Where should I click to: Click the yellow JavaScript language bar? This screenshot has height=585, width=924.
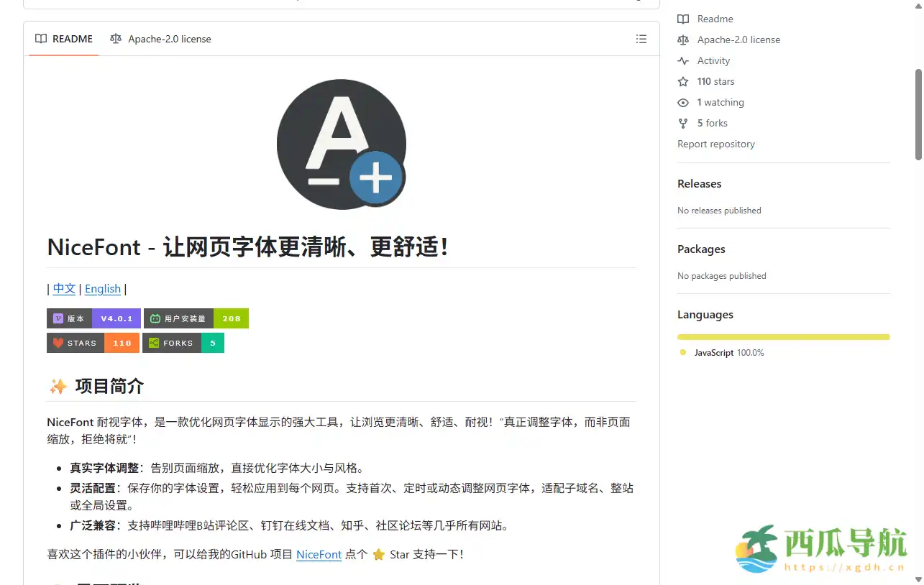pos(783,337)
